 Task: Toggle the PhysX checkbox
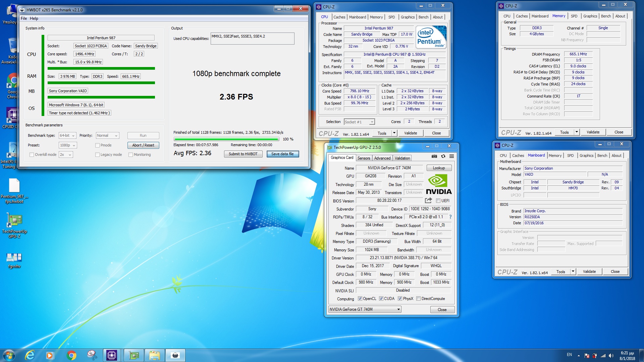pos(400,298)
